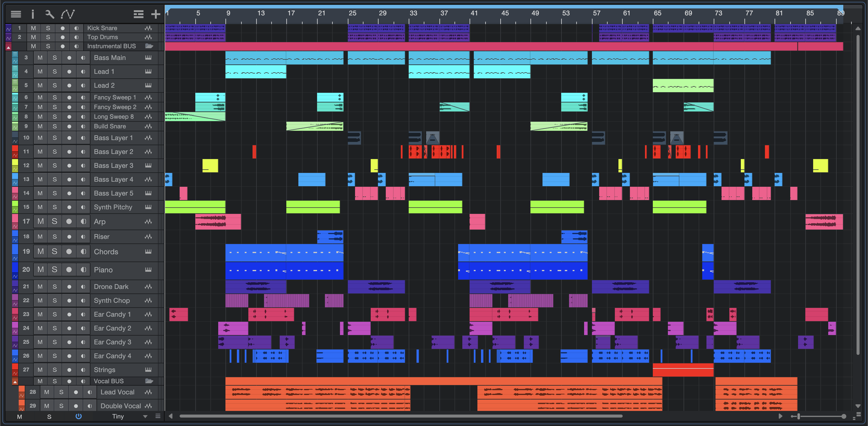
Task: Solo the Piano track
Action: [x=54, y=269]
